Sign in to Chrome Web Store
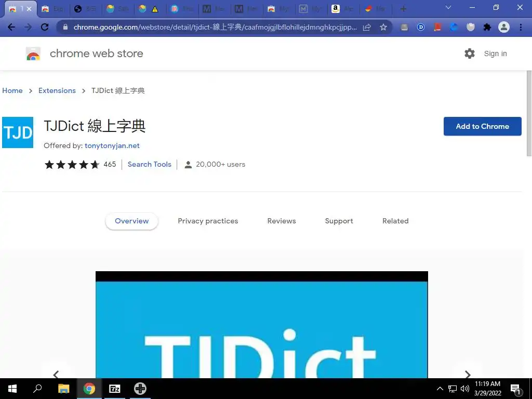Screen dimensions: 532x399 [495, 54]
